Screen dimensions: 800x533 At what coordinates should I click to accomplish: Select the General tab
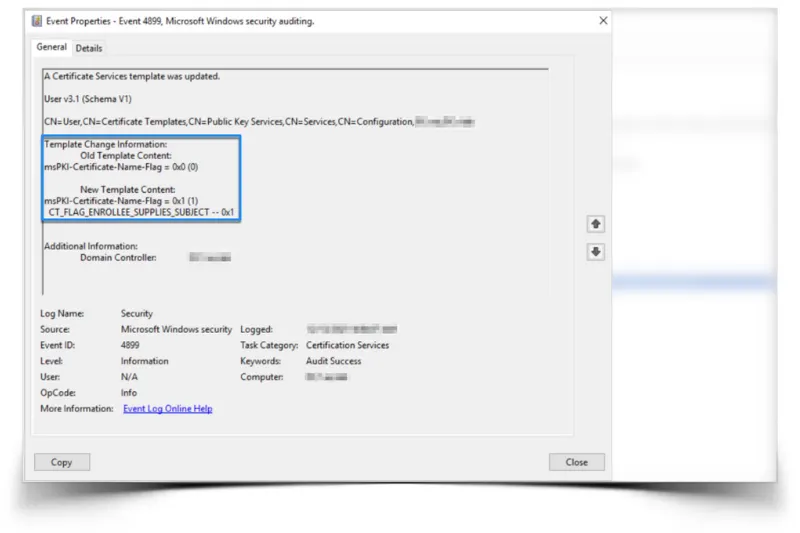click(52, 47)
